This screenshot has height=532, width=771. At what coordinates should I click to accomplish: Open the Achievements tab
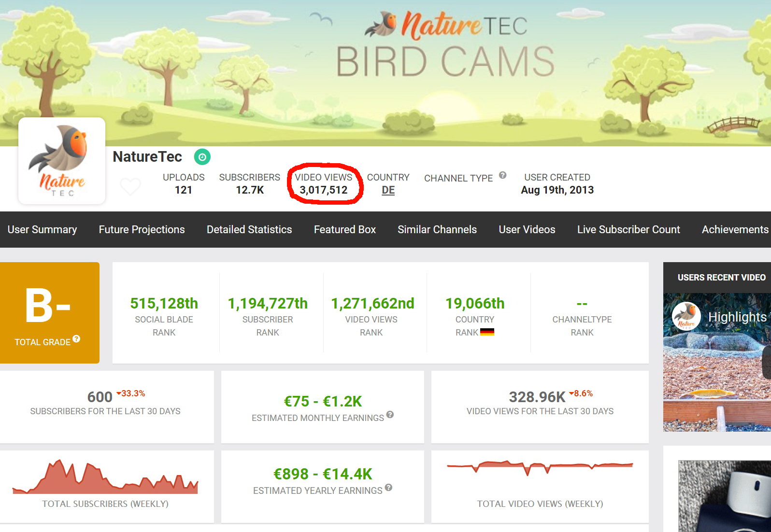(x=734, y=229)
